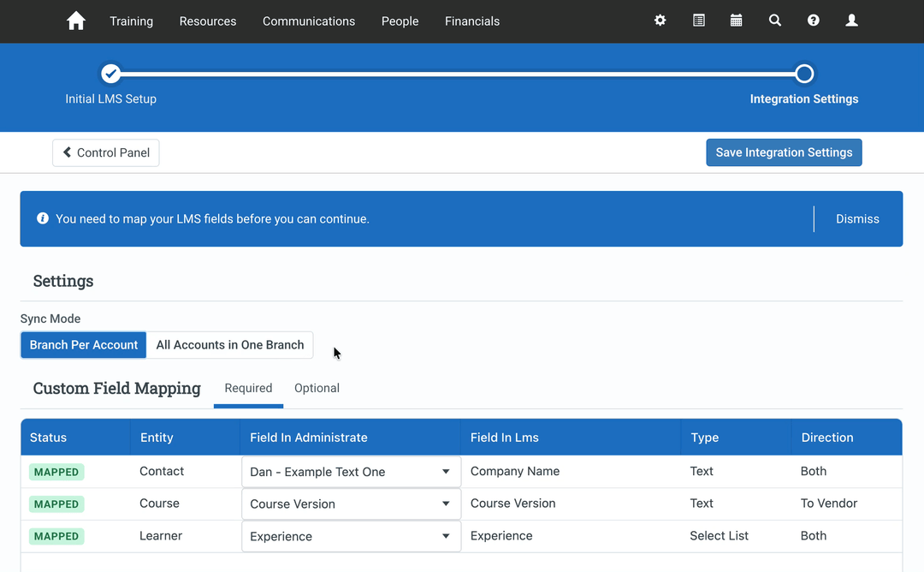Click the Integration Settings step circle
The width and height of the screenshot is (924, 572).
(x=804, y=74)
